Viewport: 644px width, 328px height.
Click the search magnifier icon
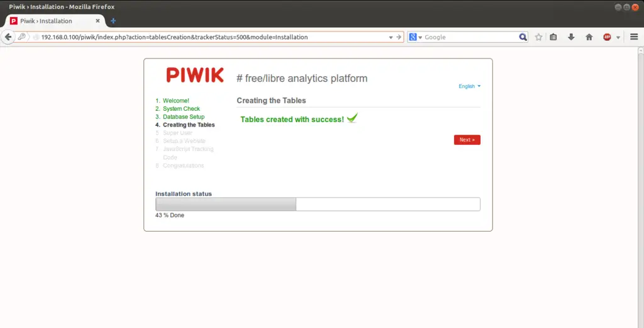click(523, 37)
